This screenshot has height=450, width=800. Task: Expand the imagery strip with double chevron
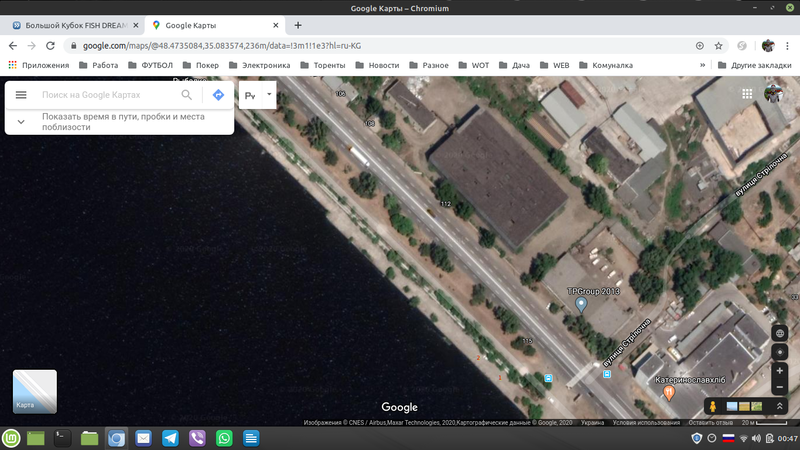click(780, 406)
